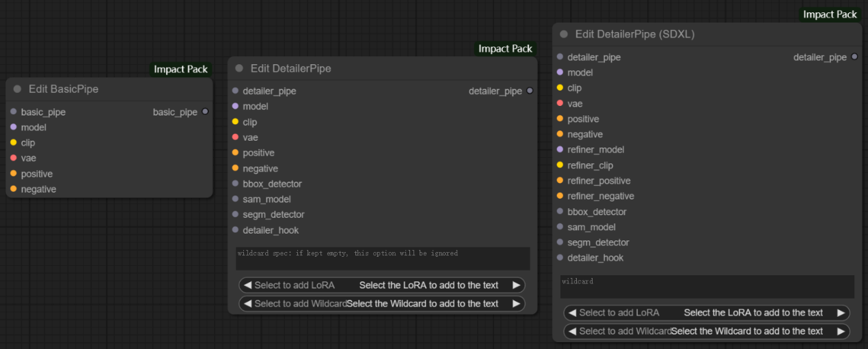Click the basic_pipe output socket
The width and height of the screenshot is (868, 349).
(x=205, y=112)
